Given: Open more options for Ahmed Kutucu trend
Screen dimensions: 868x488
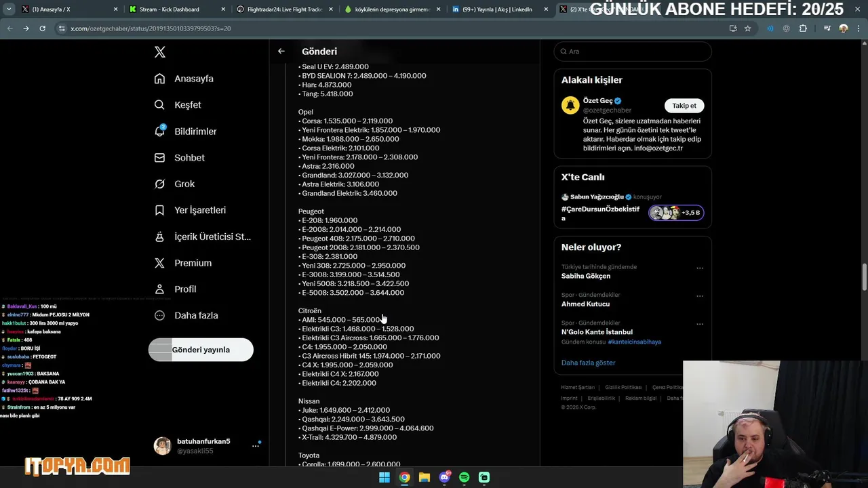Looking at the screenshot, I should coord(700,296).
